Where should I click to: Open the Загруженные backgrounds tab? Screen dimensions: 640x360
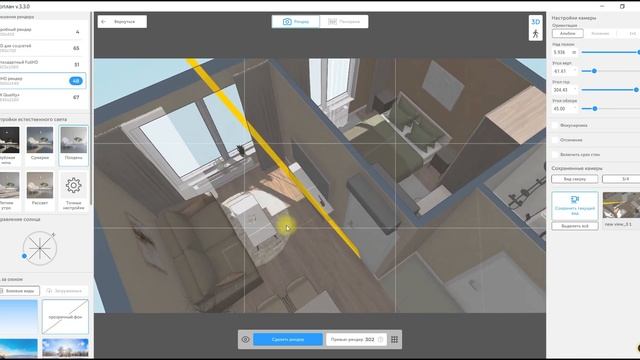click(x=64, y=291)
